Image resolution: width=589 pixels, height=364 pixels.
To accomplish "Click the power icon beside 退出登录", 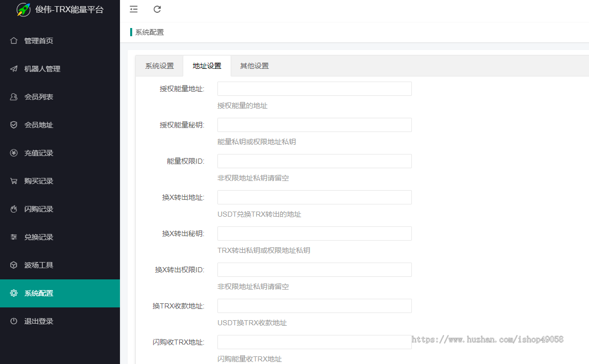I will point(14,321).
